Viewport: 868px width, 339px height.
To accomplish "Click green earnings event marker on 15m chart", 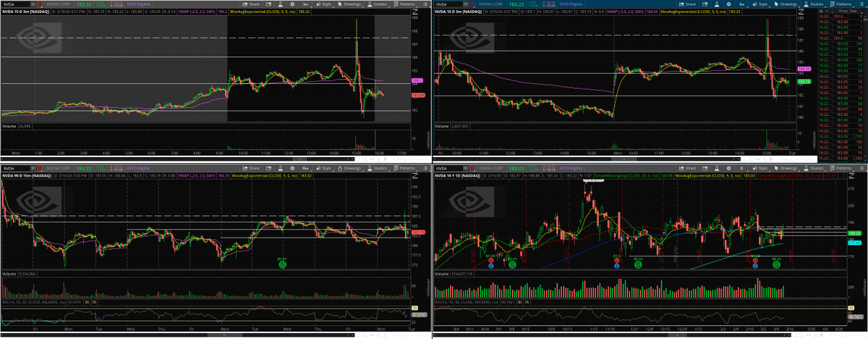I will (x=281, y=265).
